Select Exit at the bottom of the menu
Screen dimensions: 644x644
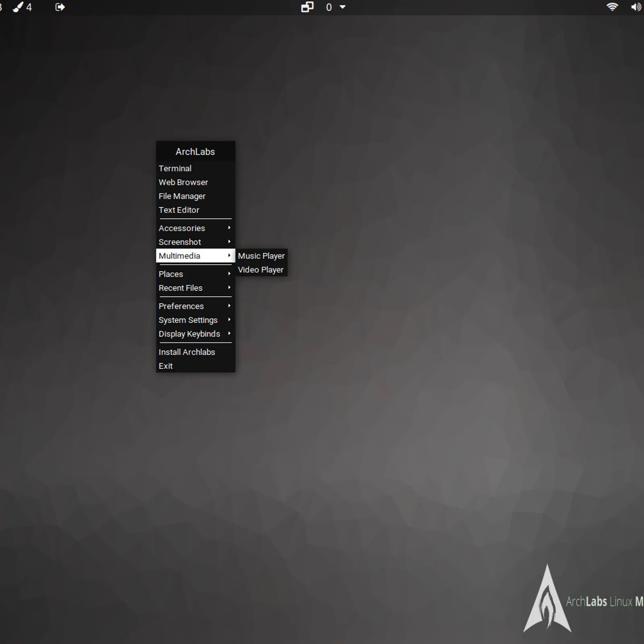click(196, 366)
